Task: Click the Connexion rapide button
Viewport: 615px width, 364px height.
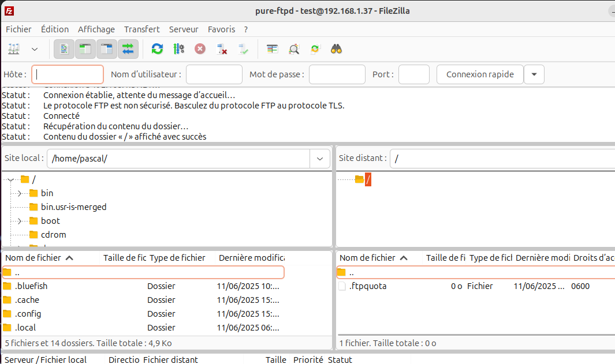Action: (x=480, y=74)
